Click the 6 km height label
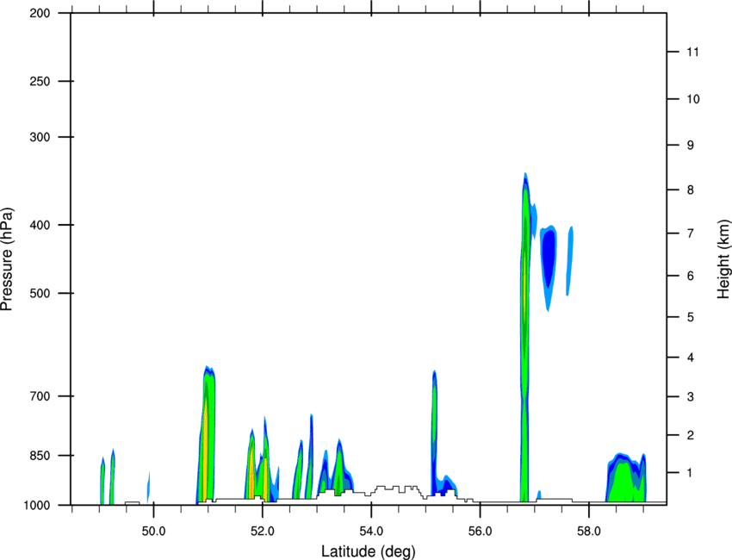Screen dimensions: 732x560 click(691, 276)
